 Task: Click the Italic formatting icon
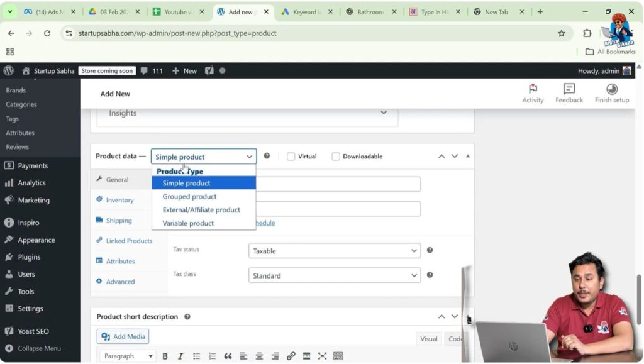pos(180,356)
